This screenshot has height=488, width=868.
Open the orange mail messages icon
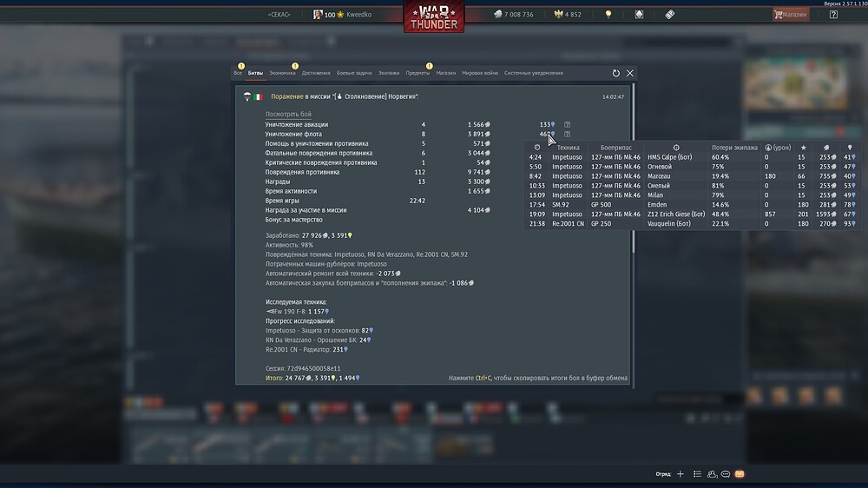pos(740,474)
